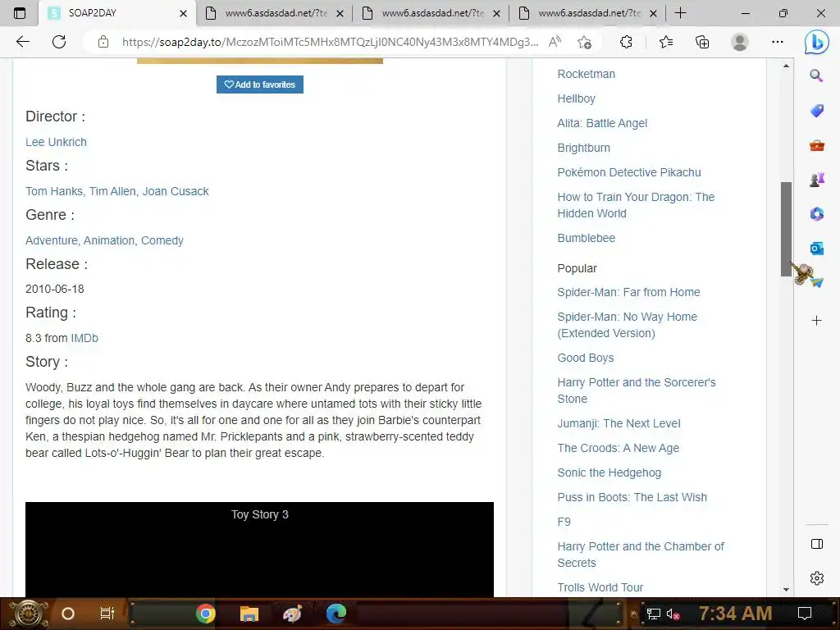The image size is (840, 630).
Task: Open the IMDb rating link
Action: [84, 338]
